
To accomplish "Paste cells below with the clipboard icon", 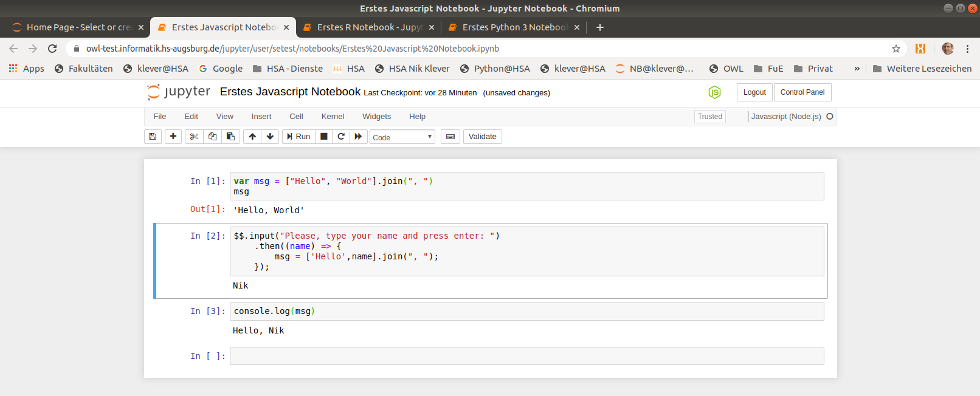I will point(230,137).
